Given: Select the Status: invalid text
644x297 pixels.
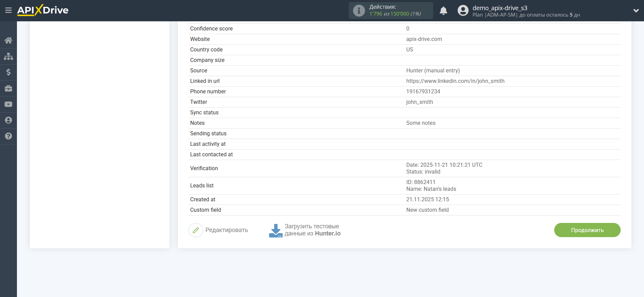Looking at the screenshot, I should pyautogui.click(x=423, y=172).
